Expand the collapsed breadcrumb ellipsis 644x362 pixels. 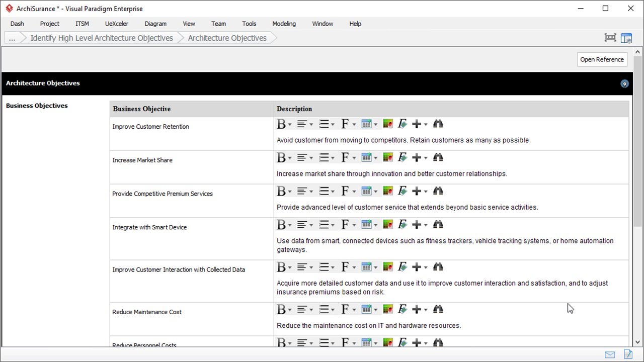12,38
